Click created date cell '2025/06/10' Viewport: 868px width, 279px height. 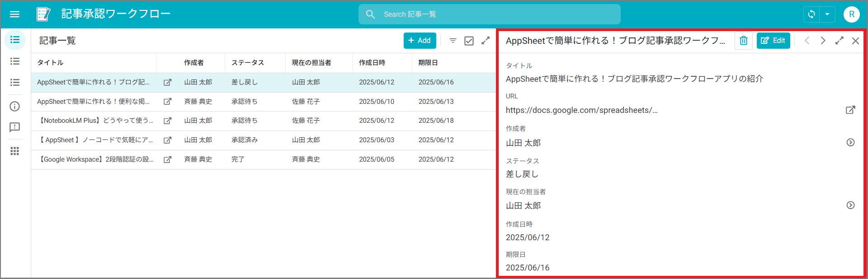(377, 102)
